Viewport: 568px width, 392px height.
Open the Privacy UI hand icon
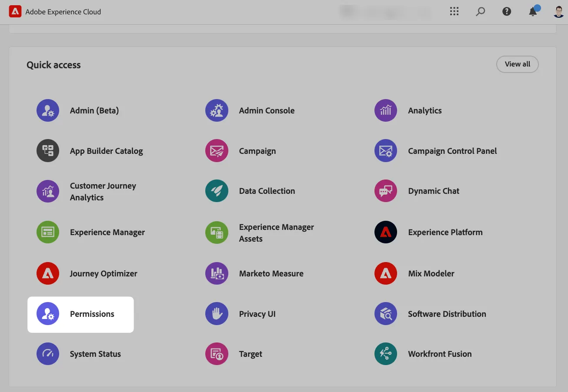pyautogui.click(x=217, y=314)
